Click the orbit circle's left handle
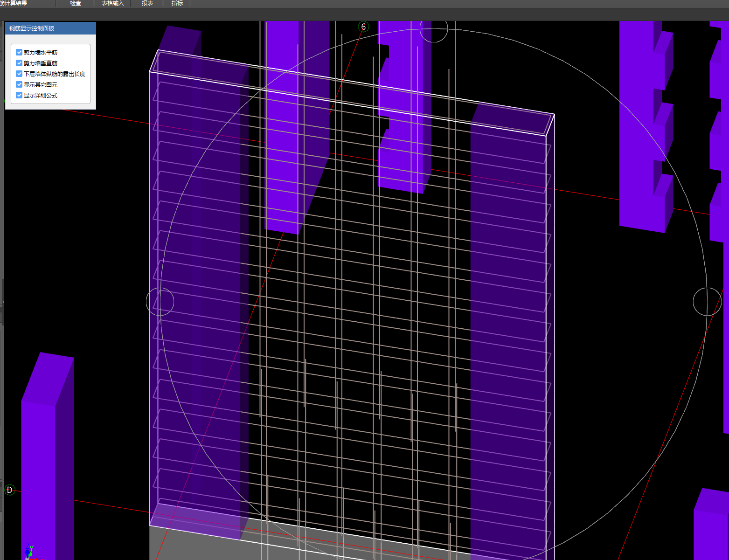 pos(160,302)
